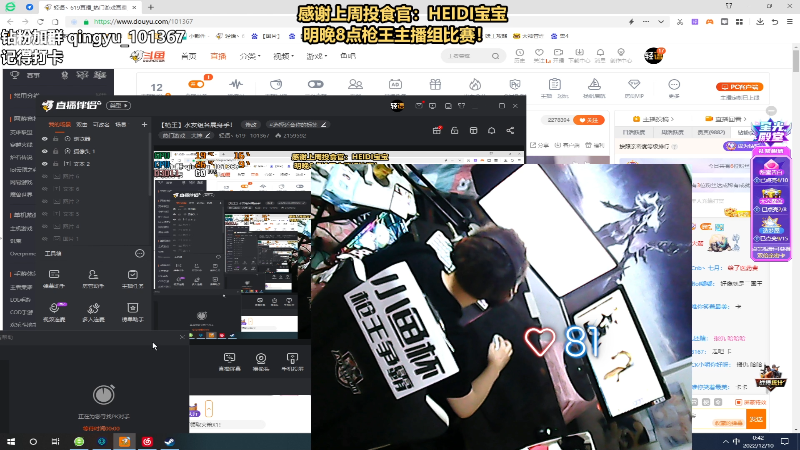Click the browser address bar URL
This screenshot has width=800, height=450.
[x=144, y=22]
